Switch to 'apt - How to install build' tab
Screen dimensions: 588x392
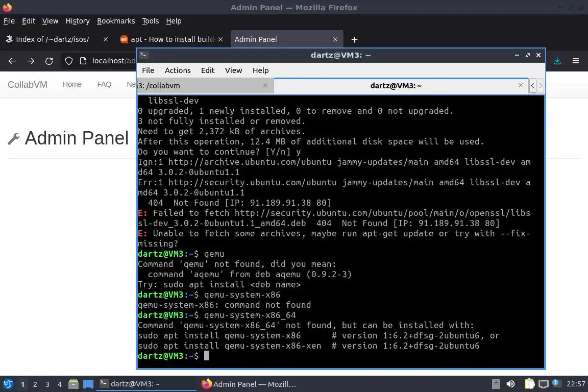(172, 39)
